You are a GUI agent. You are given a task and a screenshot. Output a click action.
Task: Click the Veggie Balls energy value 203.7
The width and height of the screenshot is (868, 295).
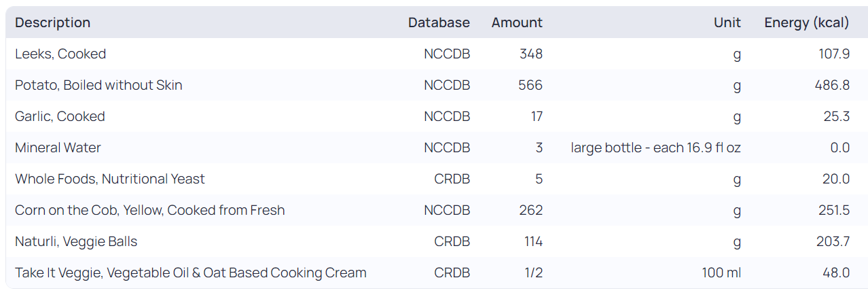point(833,241)
